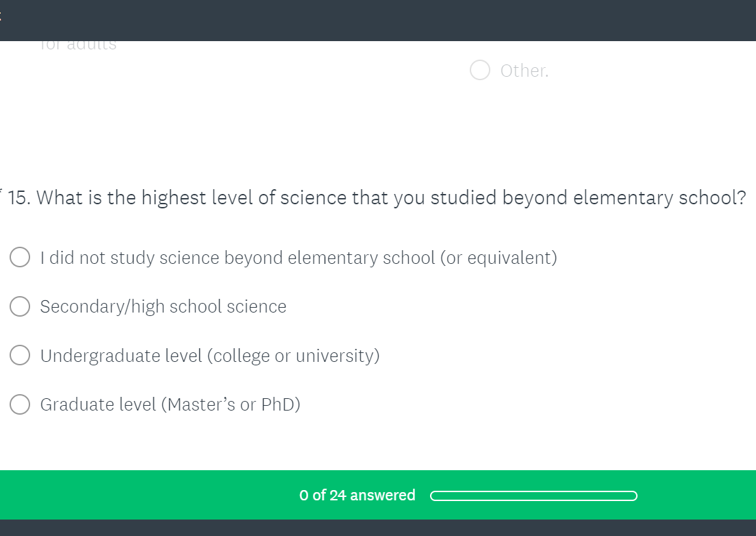Image resolution: width=756 pixels, height=536 pixels.
Task: Click the 'Other.' option label text
Action: (525, 71)
